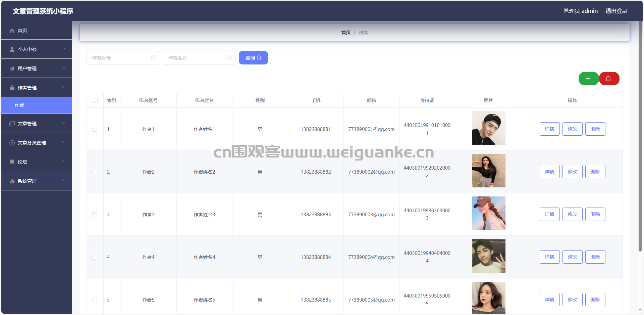Image resolution: width=644 pixels, height=315 pixels.
Task: Click 删除 for 作者2
Action: [595, 172]
